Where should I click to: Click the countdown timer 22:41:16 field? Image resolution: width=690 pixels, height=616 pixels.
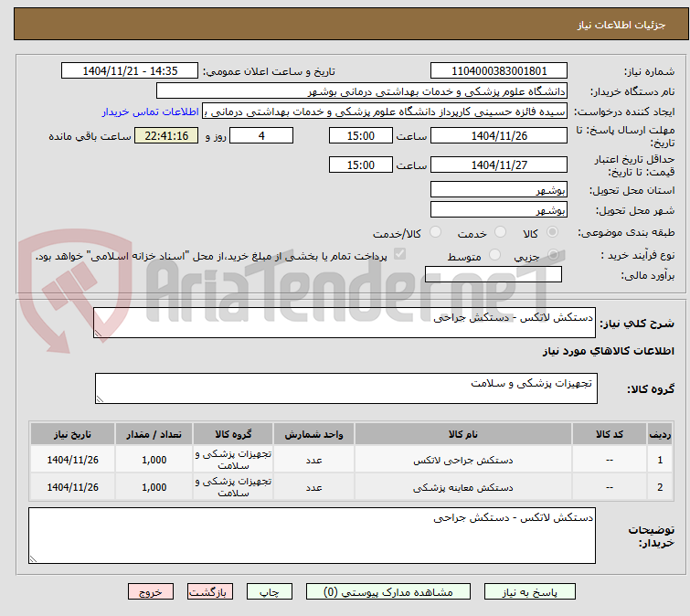coord(166,135)
